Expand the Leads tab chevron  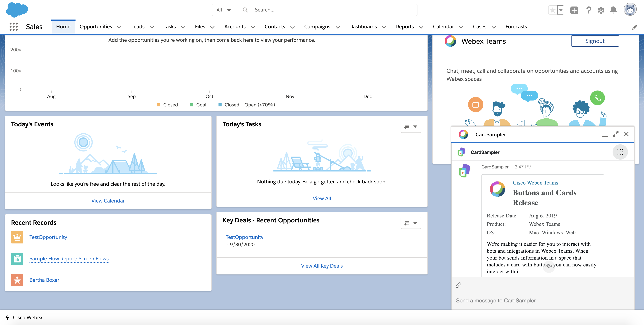tap(152, 27)
